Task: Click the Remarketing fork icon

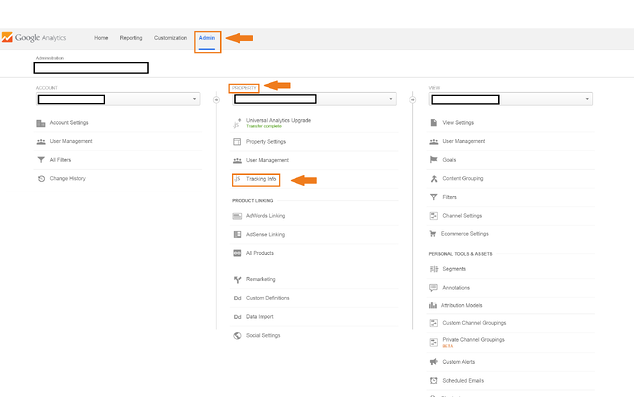Action: [x=237, y=279]
